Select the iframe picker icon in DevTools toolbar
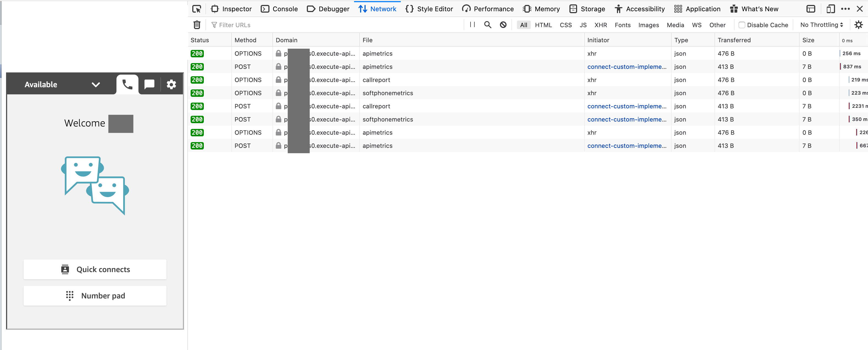The height and width of the screenshot is (350, 868). pyautogui.click(x=811, y=9)
